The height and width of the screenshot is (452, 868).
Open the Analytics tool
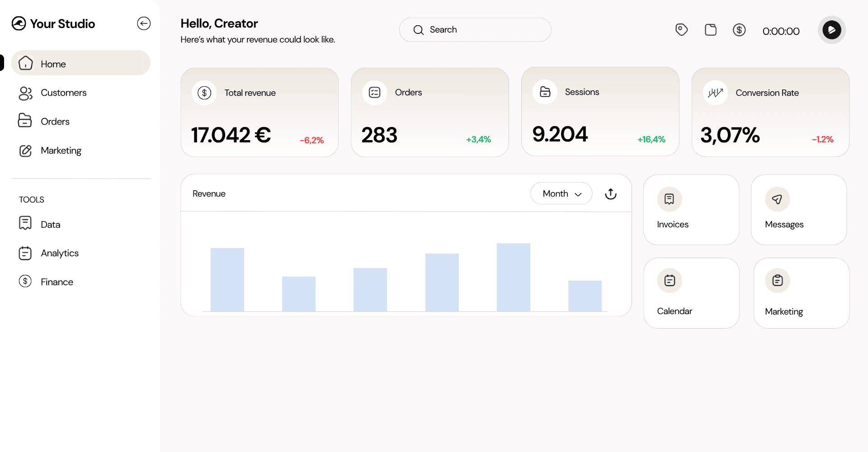(x=60, y=253)
